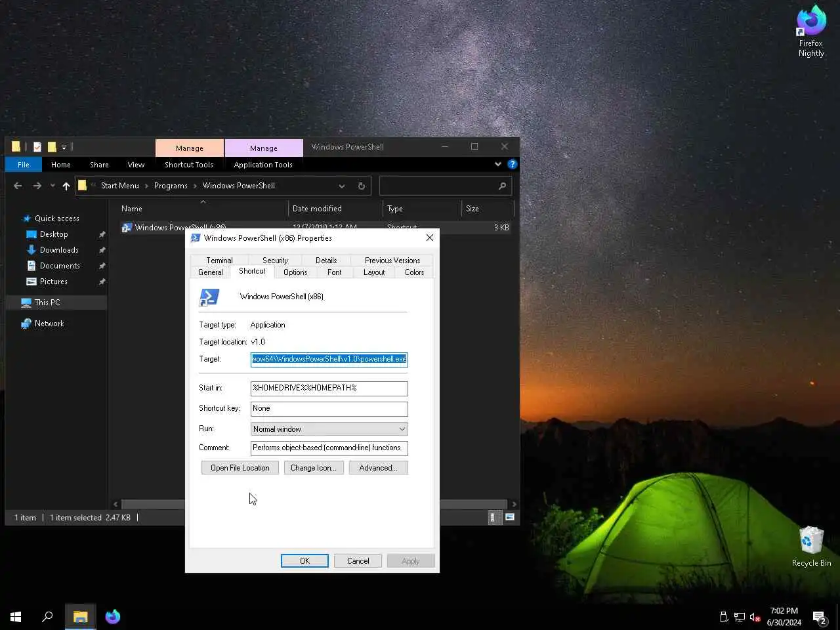Open the Windows Start menu
Screen dimensions: 840x630
[16, 617]
